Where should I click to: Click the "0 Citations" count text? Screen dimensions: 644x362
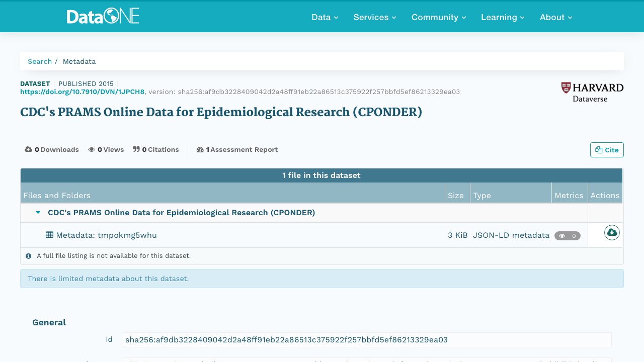point(160,149)
